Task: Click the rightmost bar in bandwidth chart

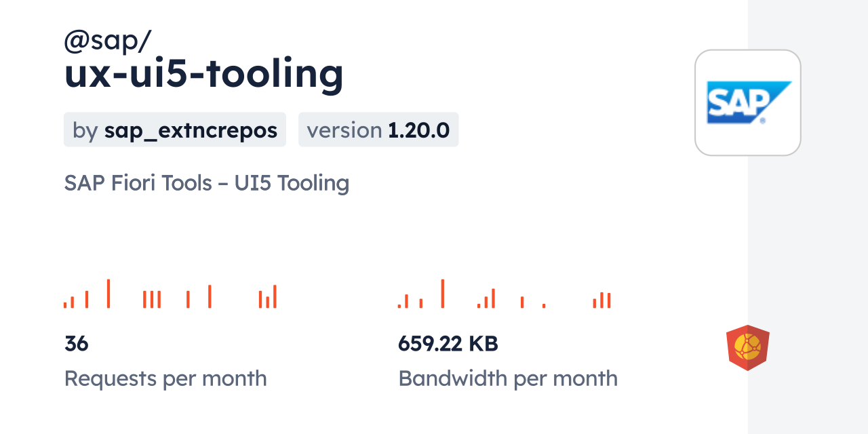Action: [609, 300]
